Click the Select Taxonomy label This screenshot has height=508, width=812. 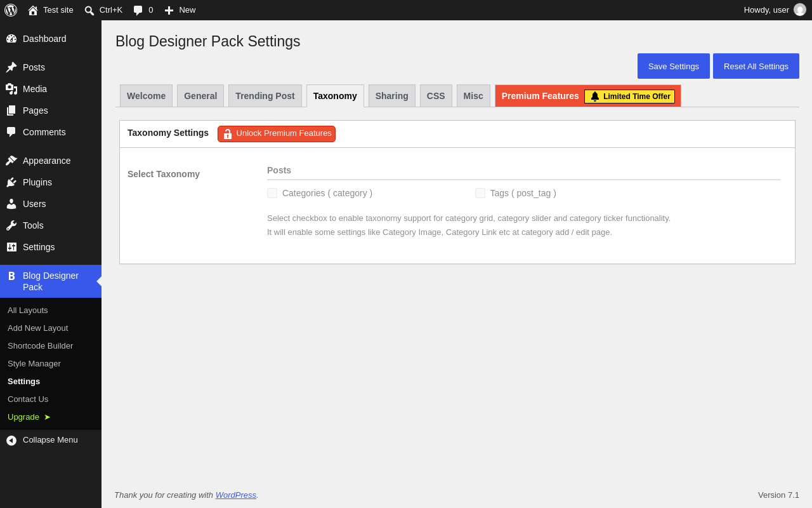[x=164, y=174]
